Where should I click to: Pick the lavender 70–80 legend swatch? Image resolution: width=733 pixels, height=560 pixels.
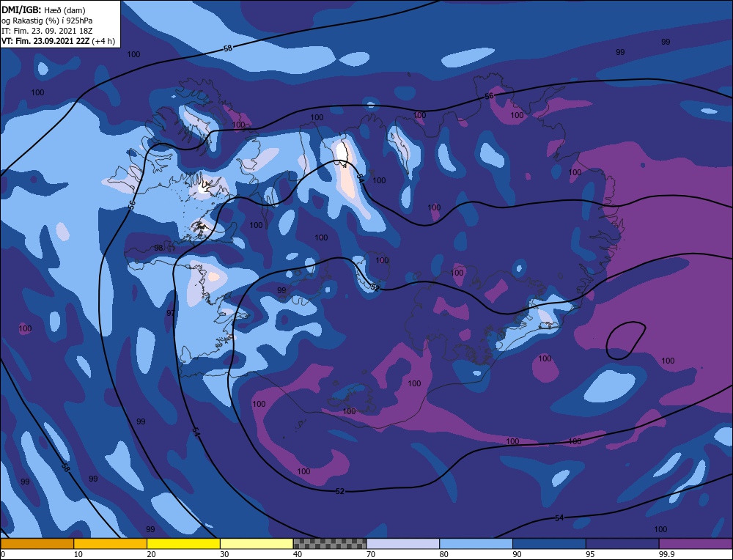click(x=403, y=544)
